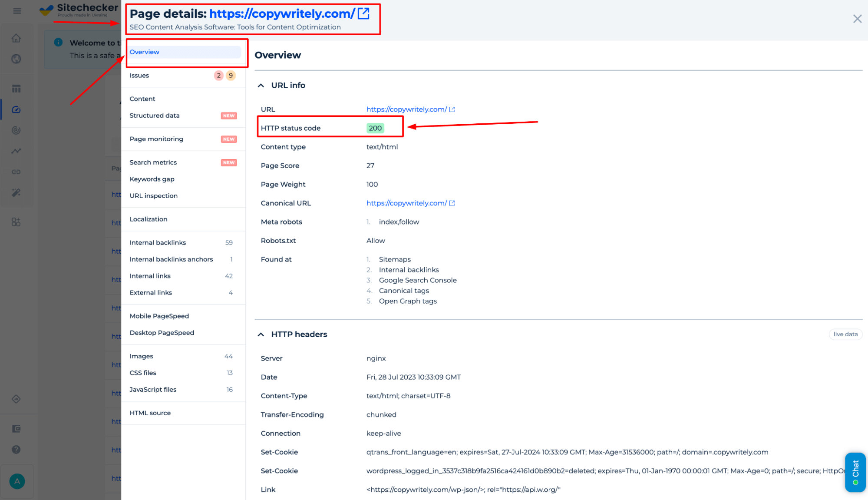Collapse the HTTP headers section
Image resolution: width=868 pixels, height=500 pixels.
(x=261, y=334)
